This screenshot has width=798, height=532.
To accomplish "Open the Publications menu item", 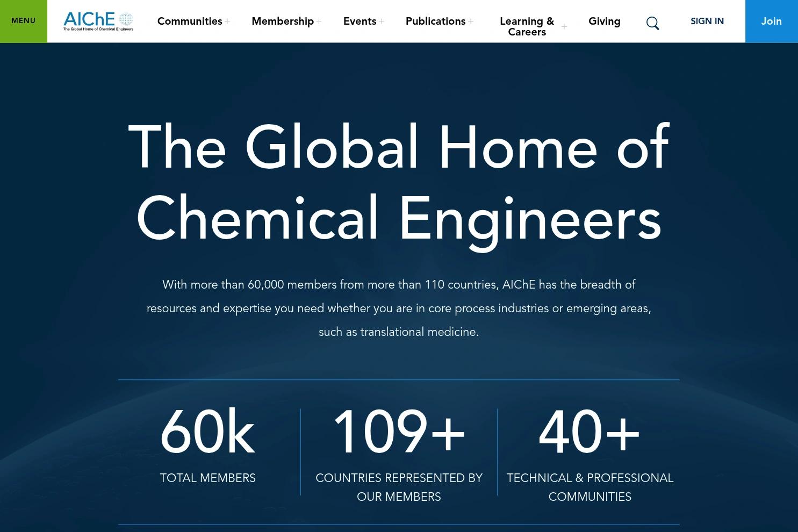I will tap(435, 21).
